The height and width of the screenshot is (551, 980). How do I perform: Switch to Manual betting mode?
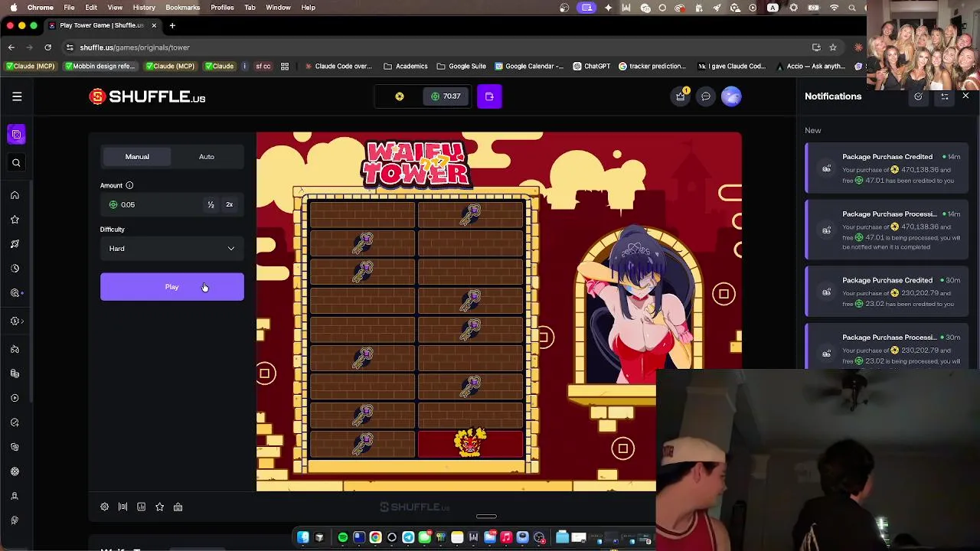click(x=137, y=157)
